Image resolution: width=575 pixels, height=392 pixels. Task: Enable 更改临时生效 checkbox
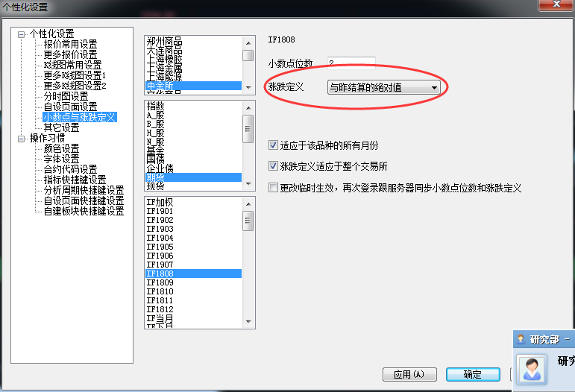click(x=273, y=188)
